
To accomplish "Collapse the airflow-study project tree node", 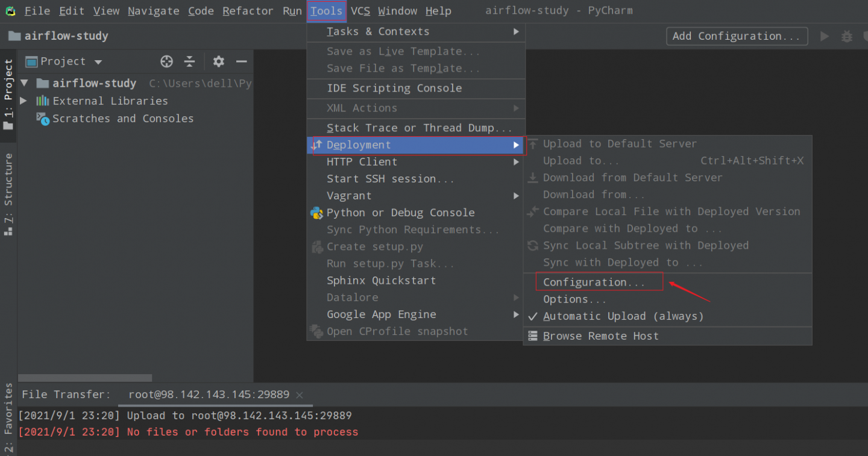I will click(x=24, y=83).
